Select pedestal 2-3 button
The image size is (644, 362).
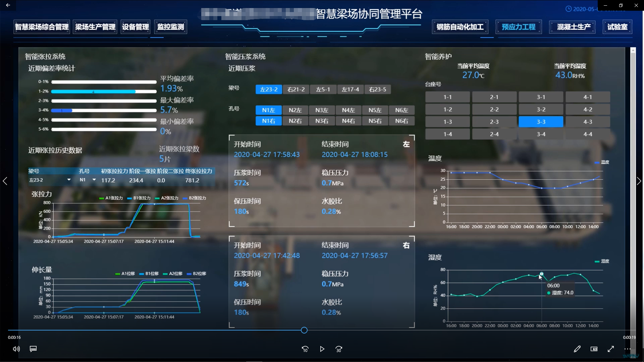click(494, 122)
